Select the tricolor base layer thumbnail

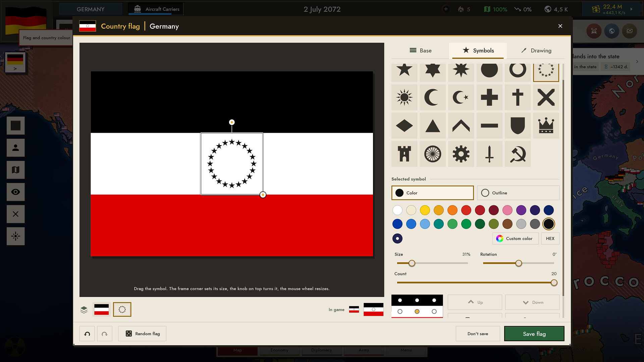point(101,310)
